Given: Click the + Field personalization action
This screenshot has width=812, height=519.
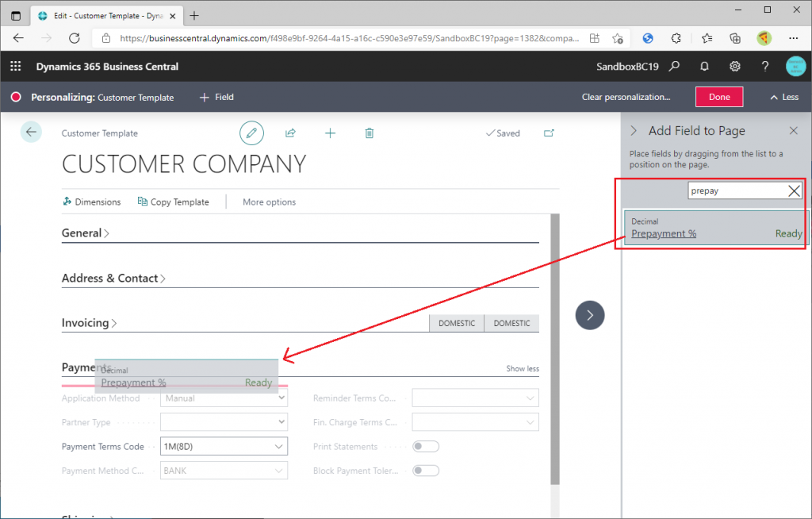Looking at the screenshot, I should (x=217, y=97).
